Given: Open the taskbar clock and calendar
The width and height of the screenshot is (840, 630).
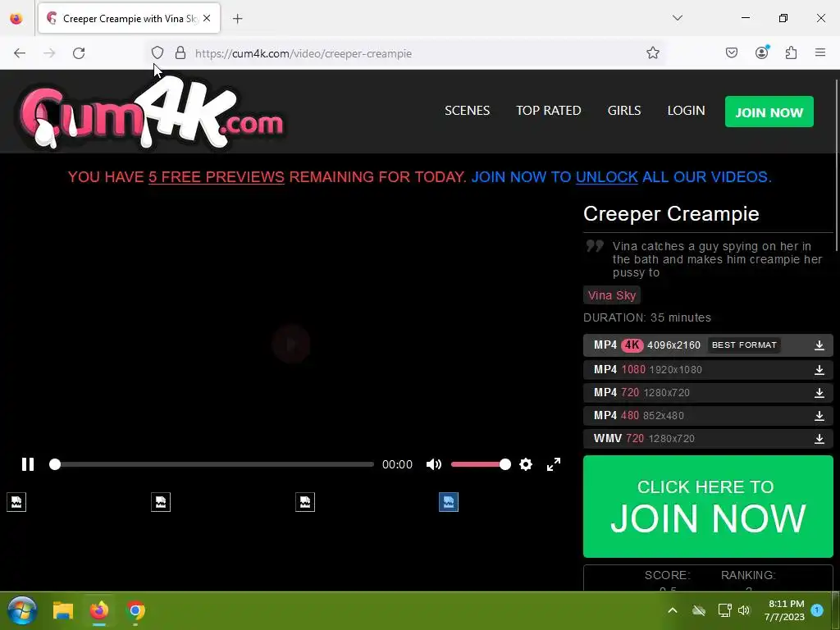Looking at the screenshot, I should click(785, 610).
